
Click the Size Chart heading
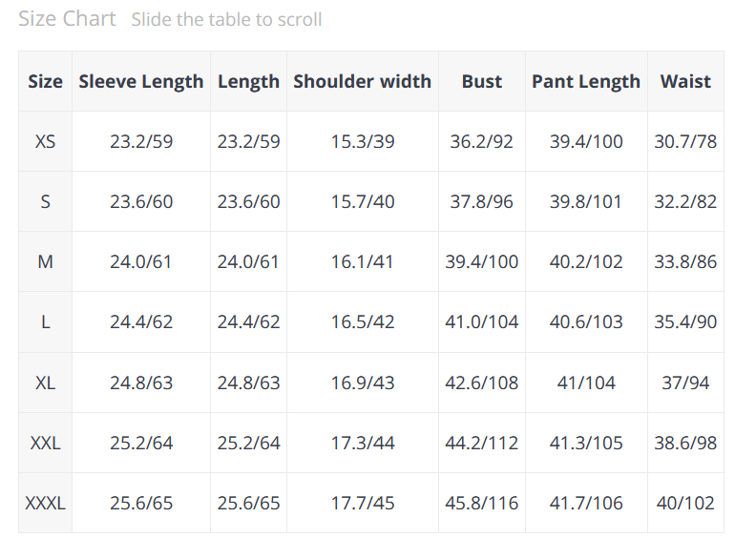point(67,19)
